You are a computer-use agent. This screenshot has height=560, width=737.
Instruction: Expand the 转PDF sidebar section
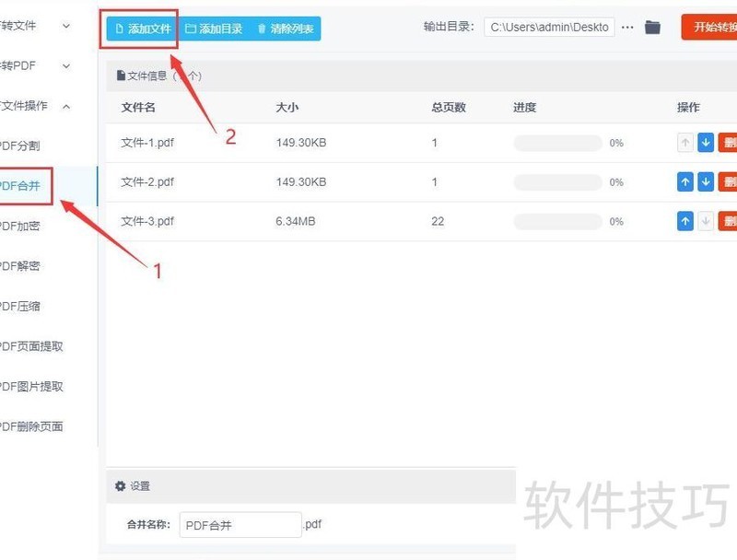[64, 65]
